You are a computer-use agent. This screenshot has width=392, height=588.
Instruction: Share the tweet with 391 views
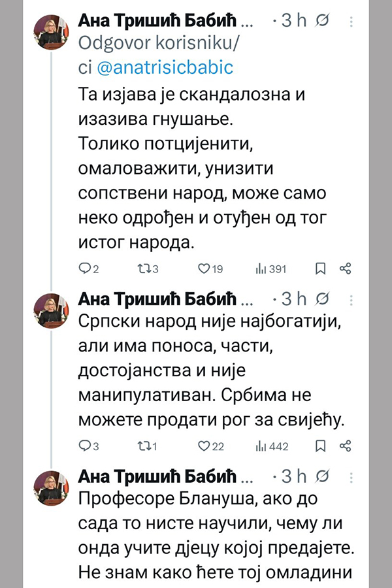tap(346, 269)
